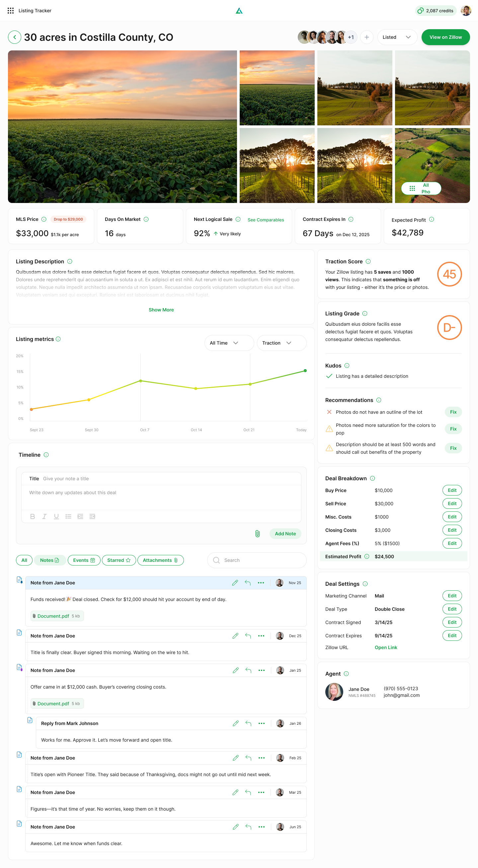Show info icon beside Listing Grade
Screen dimensions: 478x868
point(365,314)
